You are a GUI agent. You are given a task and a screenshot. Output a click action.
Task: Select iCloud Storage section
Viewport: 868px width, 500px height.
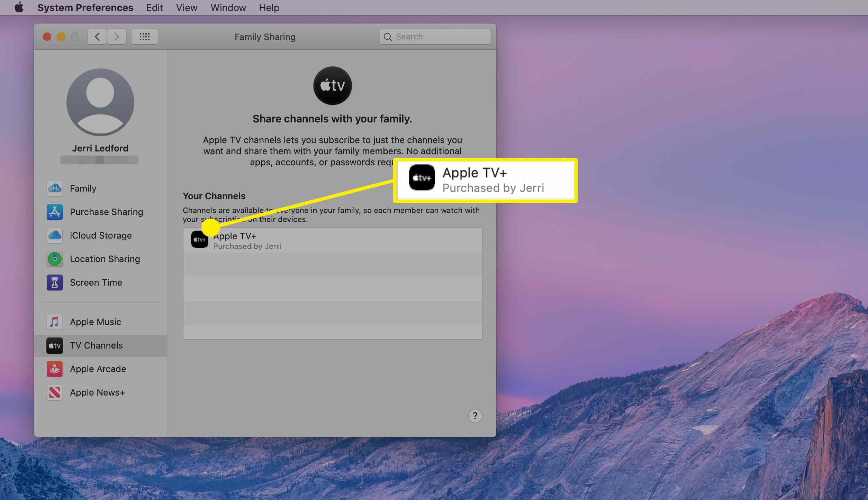click(100, 235)
